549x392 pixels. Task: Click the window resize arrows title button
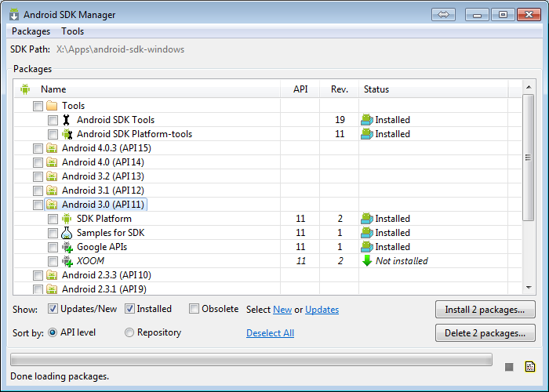[x=443, y=15]
